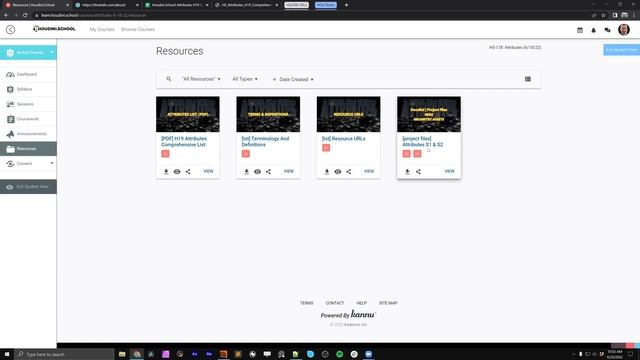
Task: Share Attributes S1 & S2 project files
Action: (418, 171)
